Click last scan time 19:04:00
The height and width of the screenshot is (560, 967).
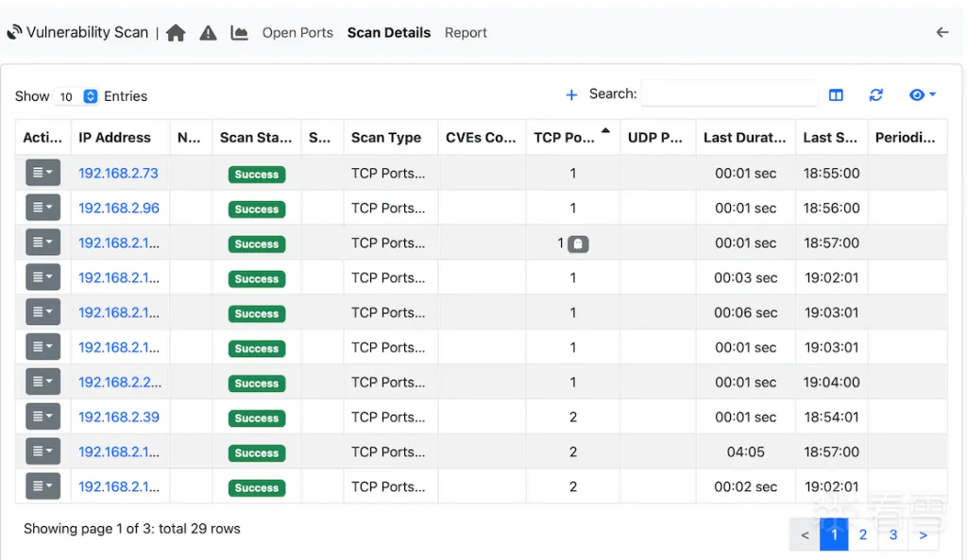831,382
